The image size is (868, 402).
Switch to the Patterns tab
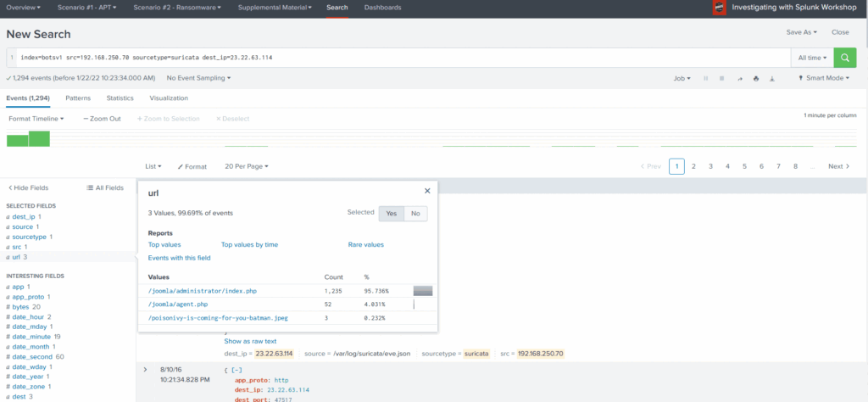click(78, 98)
